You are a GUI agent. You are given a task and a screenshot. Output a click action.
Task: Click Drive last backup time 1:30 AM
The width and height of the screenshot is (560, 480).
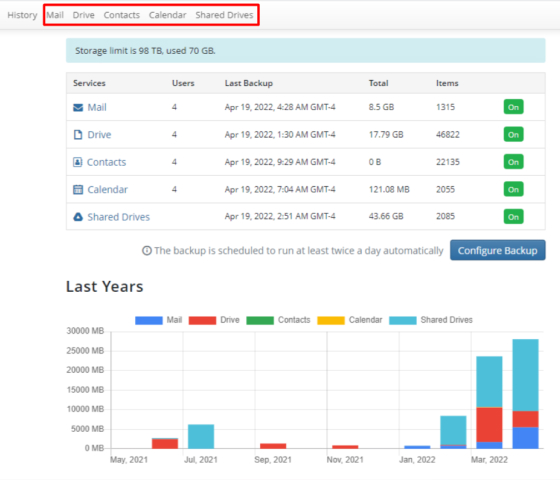coord(280,135)
